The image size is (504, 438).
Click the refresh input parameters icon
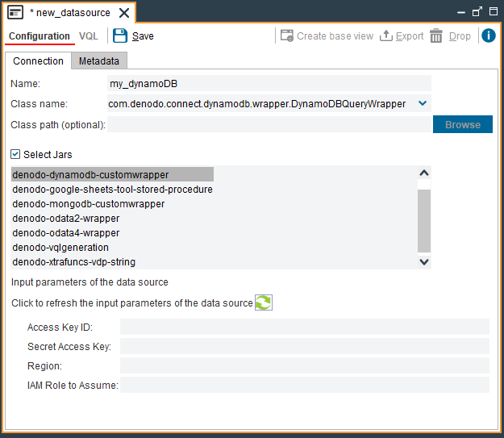tap(264, 302)
